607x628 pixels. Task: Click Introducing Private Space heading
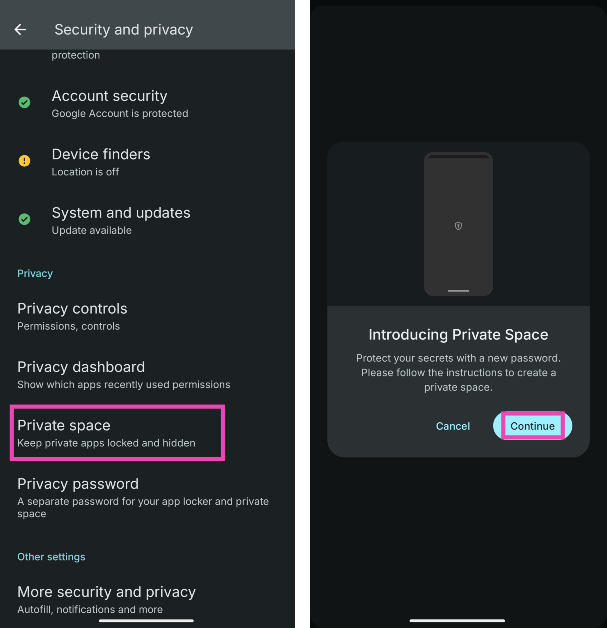pos(458,335)
